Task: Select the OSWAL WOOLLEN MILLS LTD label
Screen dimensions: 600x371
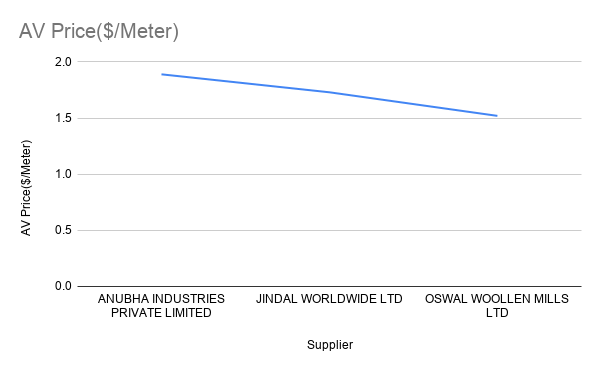Action: [x=497, y=306]
